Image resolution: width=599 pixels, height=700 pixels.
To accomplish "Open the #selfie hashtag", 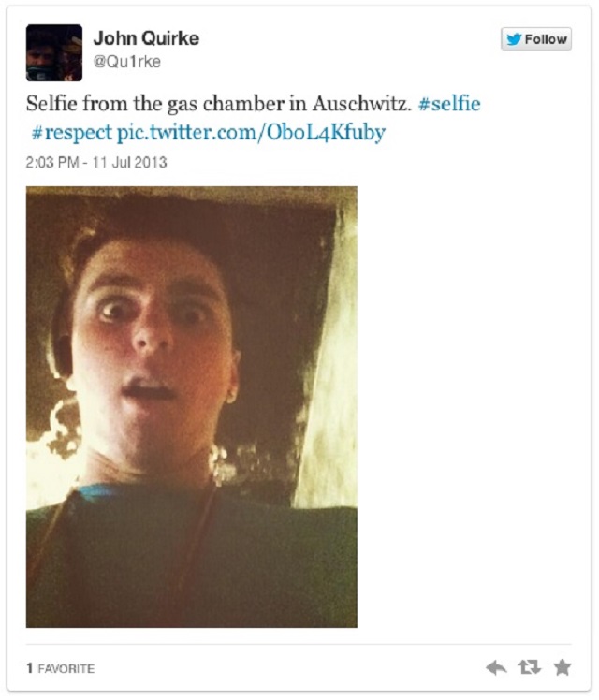I will pos(449,104).
